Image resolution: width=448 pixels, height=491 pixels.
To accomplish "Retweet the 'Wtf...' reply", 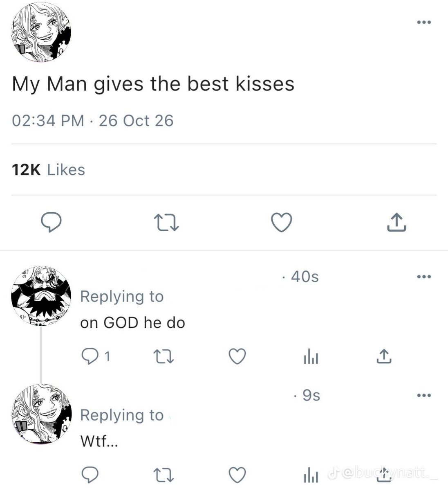I will [163, 475].
